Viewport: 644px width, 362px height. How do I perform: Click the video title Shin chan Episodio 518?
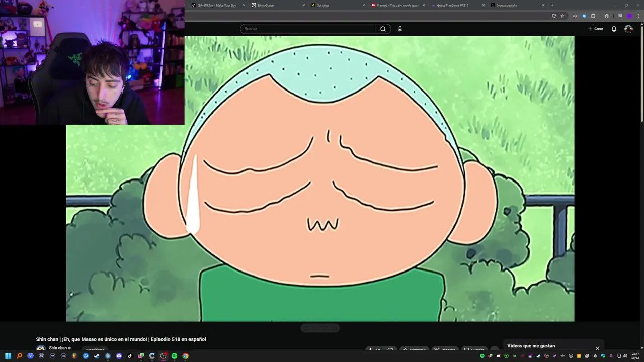tap(121, 339)
